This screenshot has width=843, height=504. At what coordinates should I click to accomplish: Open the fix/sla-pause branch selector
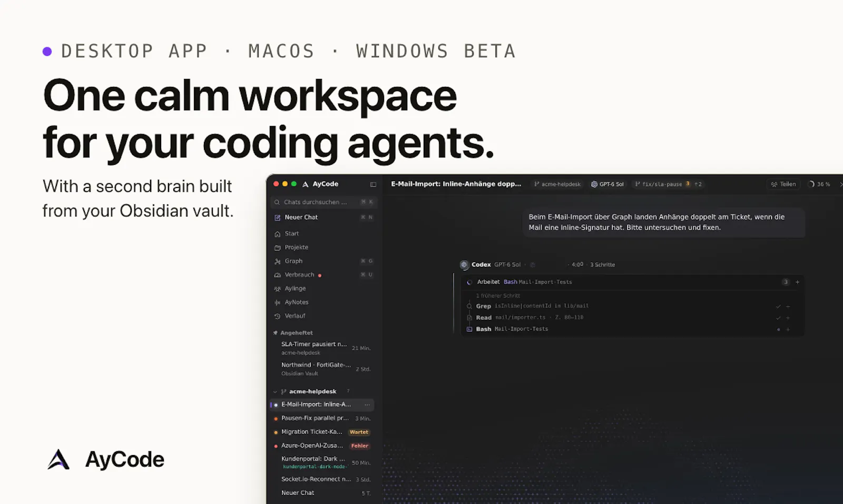[668, 184]
